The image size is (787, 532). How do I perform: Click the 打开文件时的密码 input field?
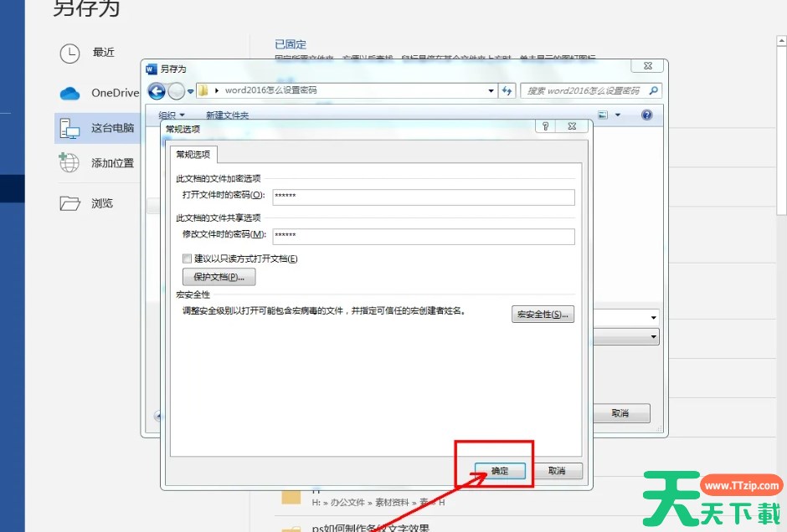tap(423, 197)
